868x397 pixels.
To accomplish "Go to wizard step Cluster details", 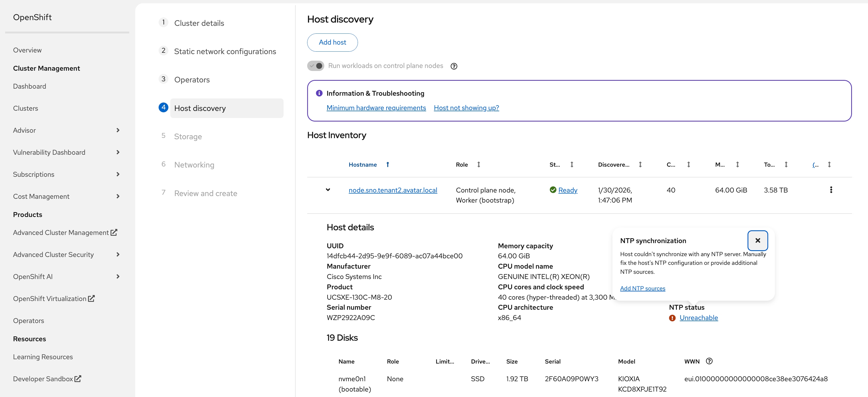I will click(x=199, y=23).
